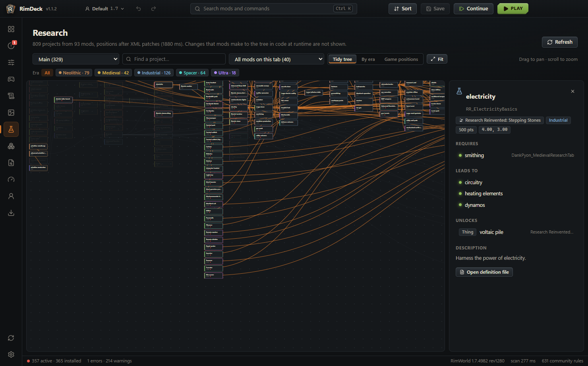
Task: Open the settings gear icon in sidebar
Action: pos(11,354)
